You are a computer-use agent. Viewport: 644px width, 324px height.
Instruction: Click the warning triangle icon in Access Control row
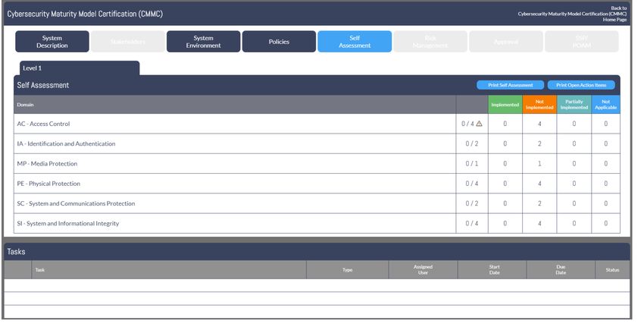pyautogui.click(x=479, y=124)
